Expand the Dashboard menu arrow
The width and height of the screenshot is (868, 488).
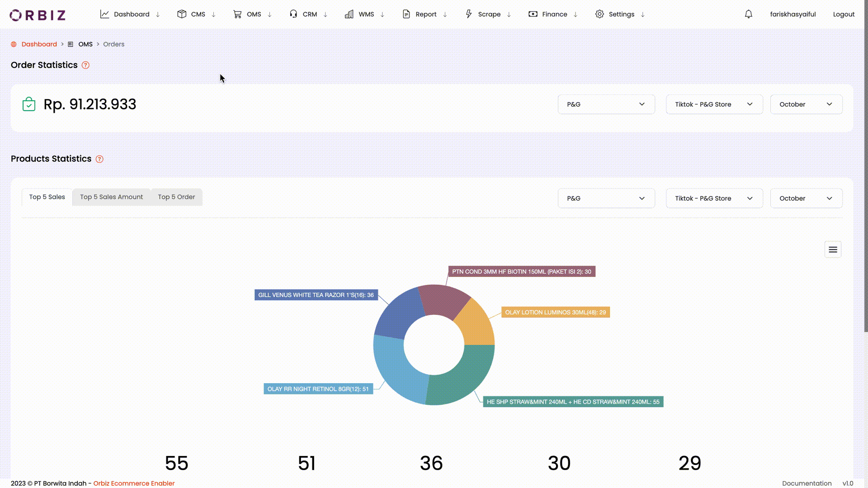click(x=158, y=14)
